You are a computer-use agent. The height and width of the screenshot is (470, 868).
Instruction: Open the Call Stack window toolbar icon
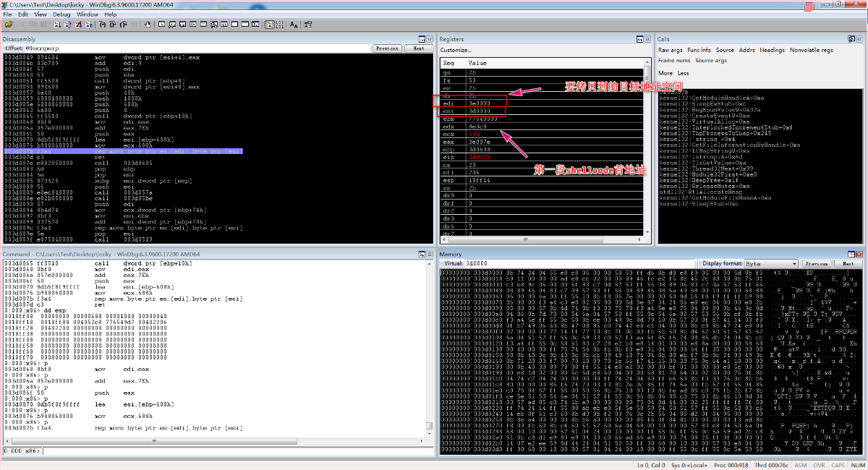tap(214, 25)
